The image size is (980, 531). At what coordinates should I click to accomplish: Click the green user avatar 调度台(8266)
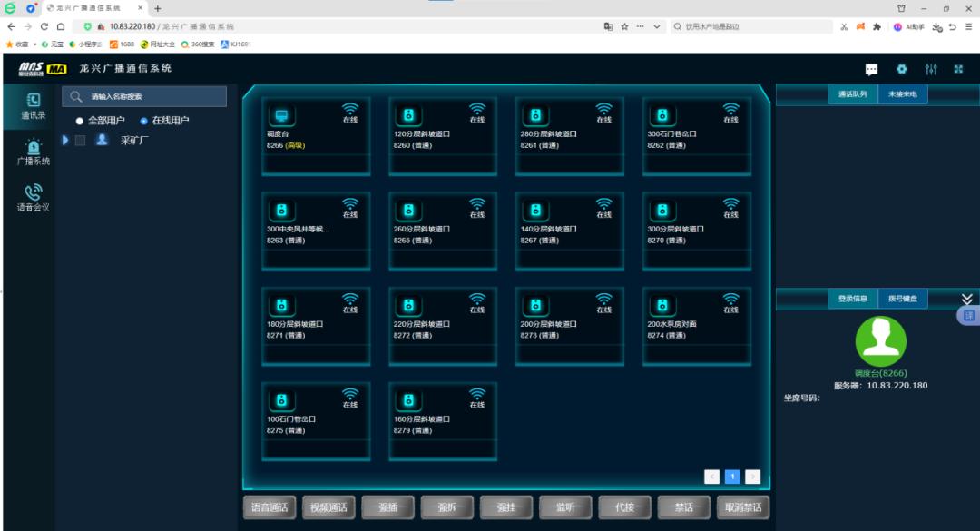click(x=880, y=341)
